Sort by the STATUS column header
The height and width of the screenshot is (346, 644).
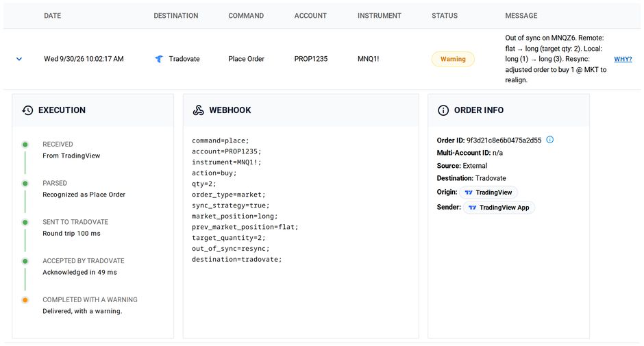click(445, 16)
